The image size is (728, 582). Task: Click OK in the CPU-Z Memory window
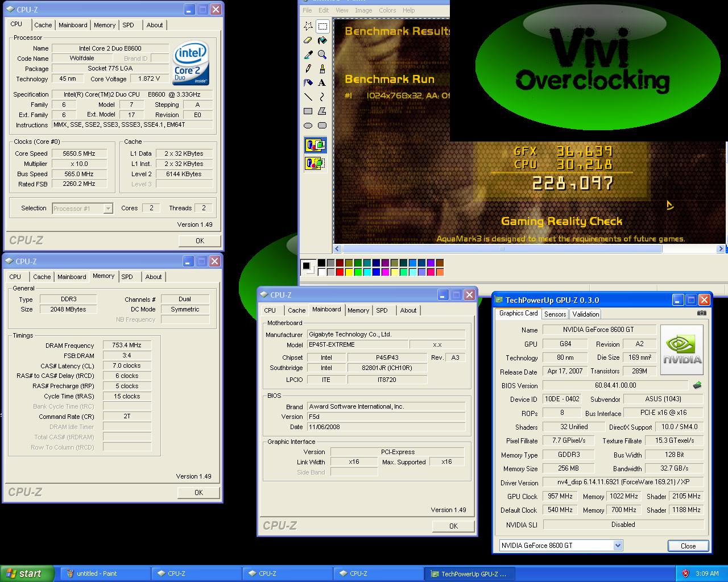coord(198,493)
